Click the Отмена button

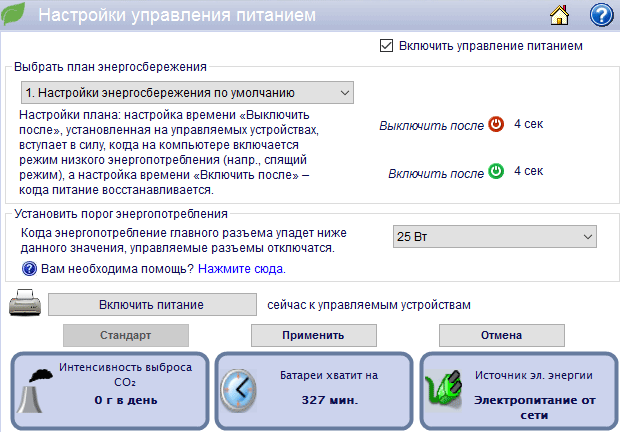[x=502, y=335]
